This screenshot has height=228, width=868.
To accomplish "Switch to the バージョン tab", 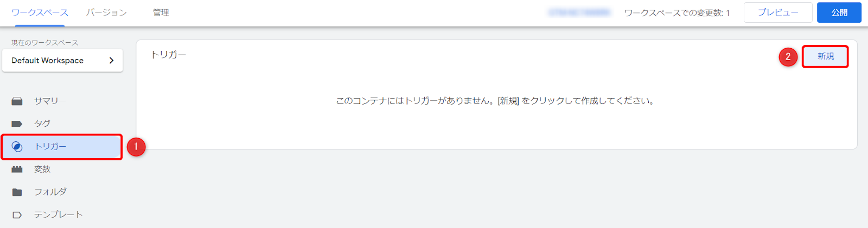I will tap(106, 12).
